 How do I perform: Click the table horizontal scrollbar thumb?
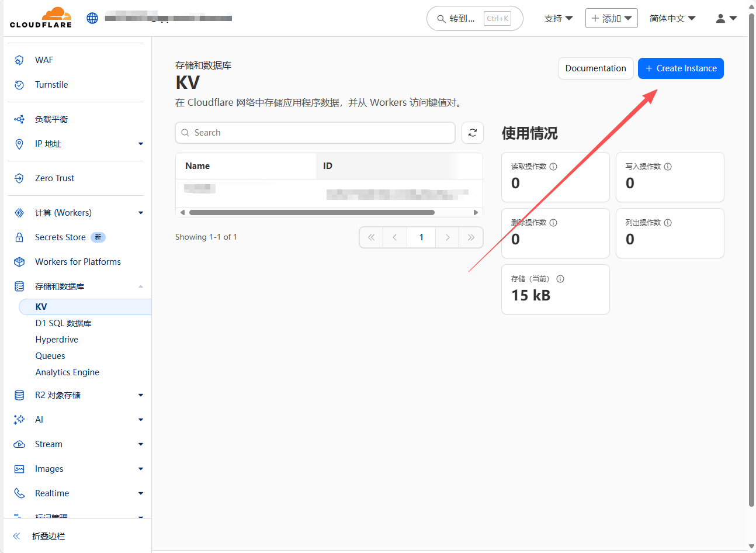(x=312, y=213)
